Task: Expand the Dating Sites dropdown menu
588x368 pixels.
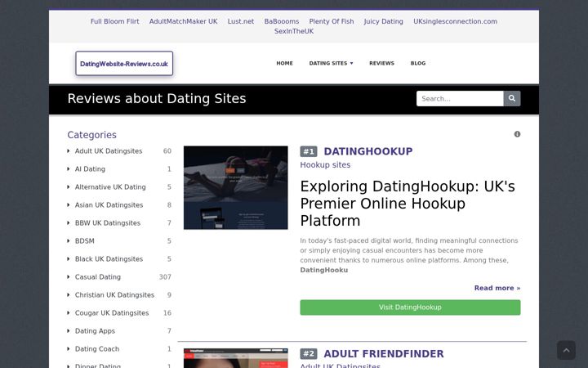Action: point(331,63)
